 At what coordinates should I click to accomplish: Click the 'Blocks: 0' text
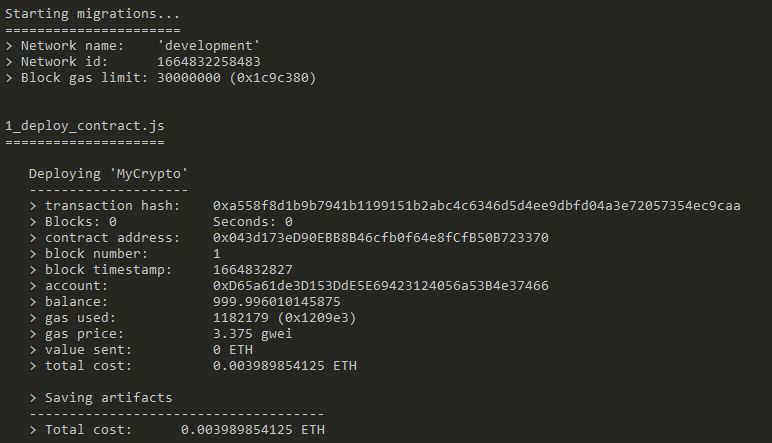81,222
